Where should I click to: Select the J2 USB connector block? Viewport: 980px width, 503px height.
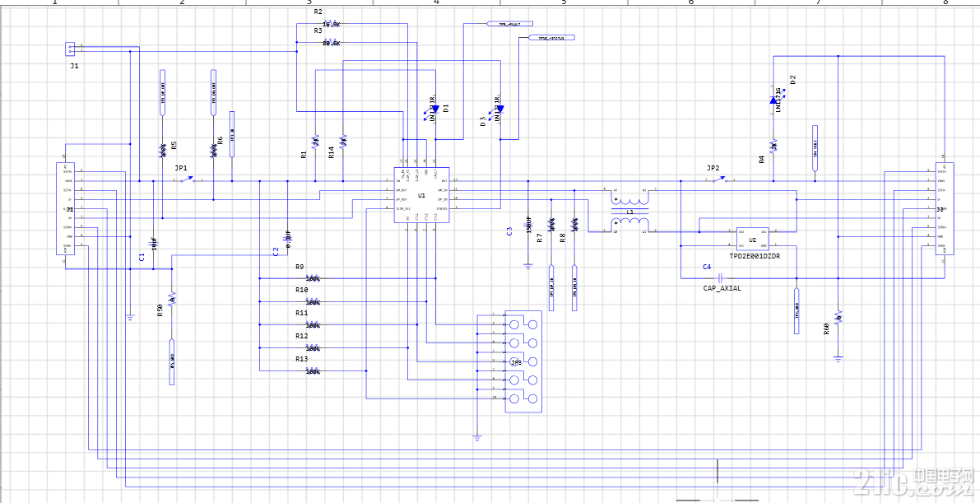point(65,208)
